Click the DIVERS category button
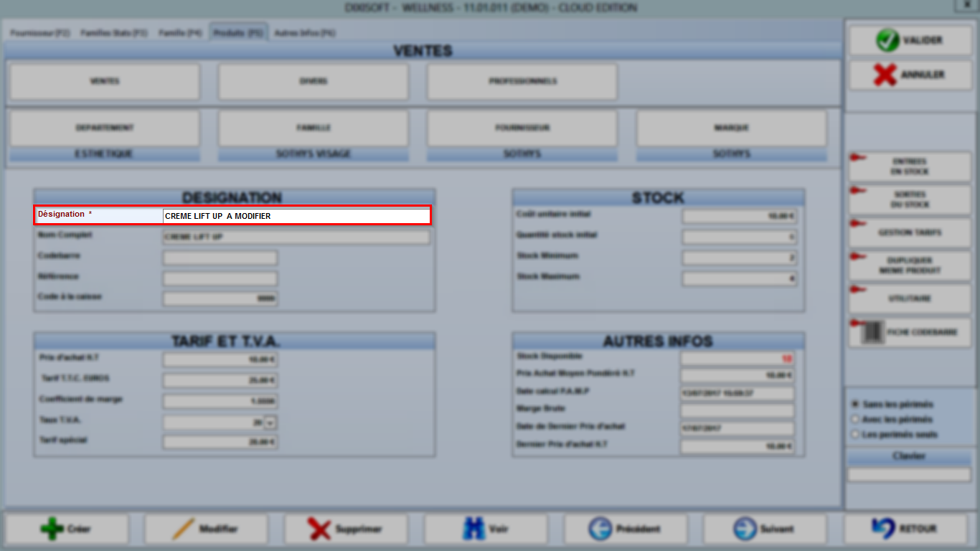 pyautogui.click(x=314, y=82)
